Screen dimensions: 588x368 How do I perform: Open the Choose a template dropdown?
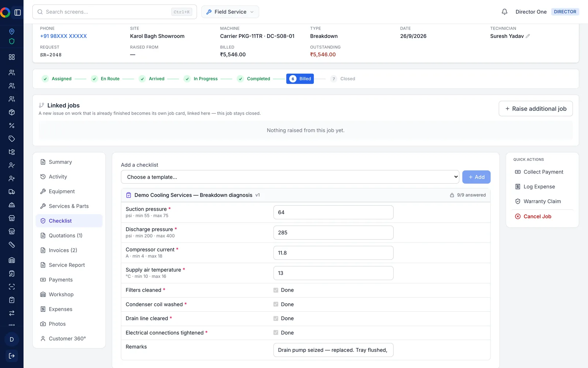pos(290,177)
